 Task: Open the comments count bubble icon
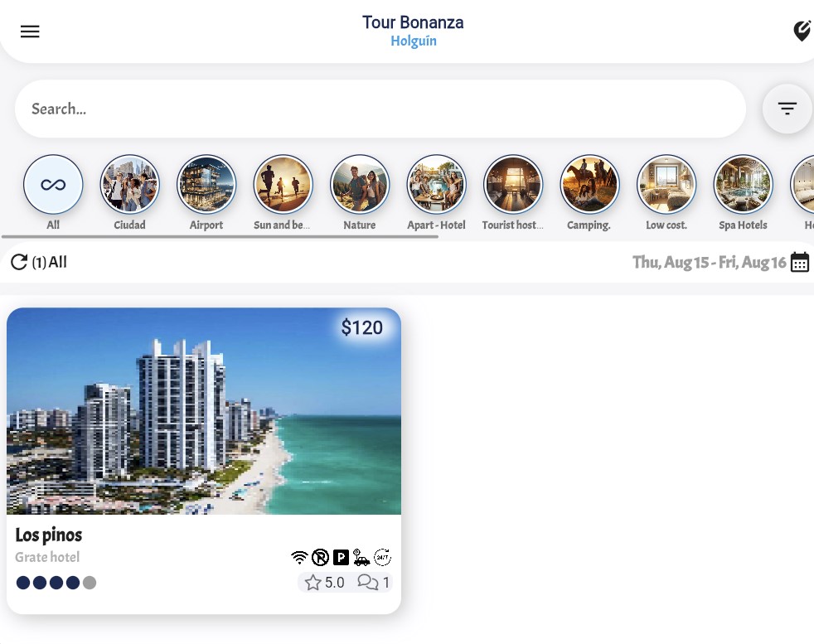pyautogui.click(x=367, y=582)
